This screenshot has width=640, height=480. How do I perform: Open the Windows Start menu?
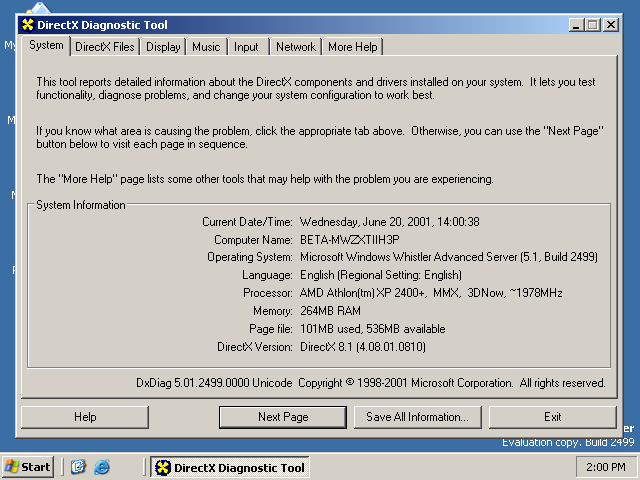coord(28,467)
